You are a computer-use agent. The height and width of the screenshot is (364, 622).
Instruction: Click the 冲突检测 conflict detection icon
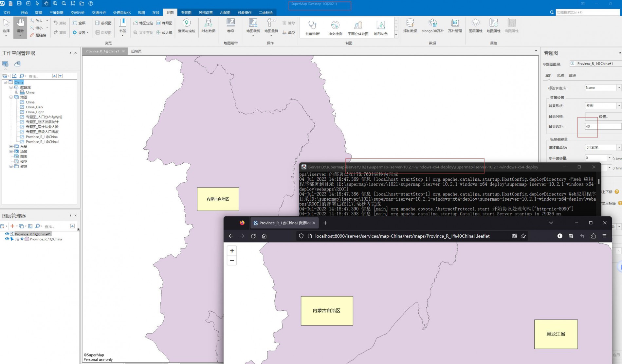click(x=335, y=28)
